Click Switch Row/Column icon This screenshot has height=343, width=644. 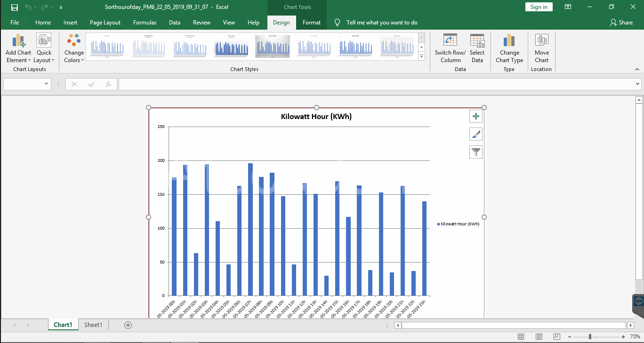click(x=451, y=40)
